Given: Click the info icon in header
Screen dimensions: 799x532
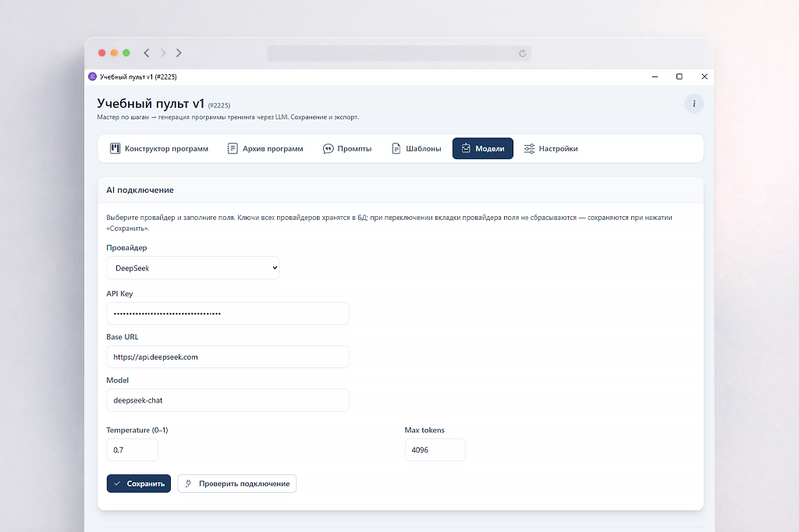Looking at the screenshot, I should click(694, 104).
